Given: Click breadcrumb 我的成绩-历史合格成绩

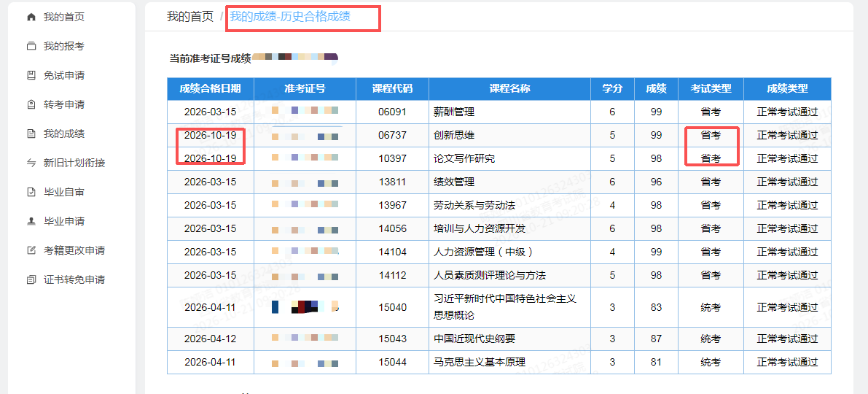Looking at the screenshot, I should (290, 17).
